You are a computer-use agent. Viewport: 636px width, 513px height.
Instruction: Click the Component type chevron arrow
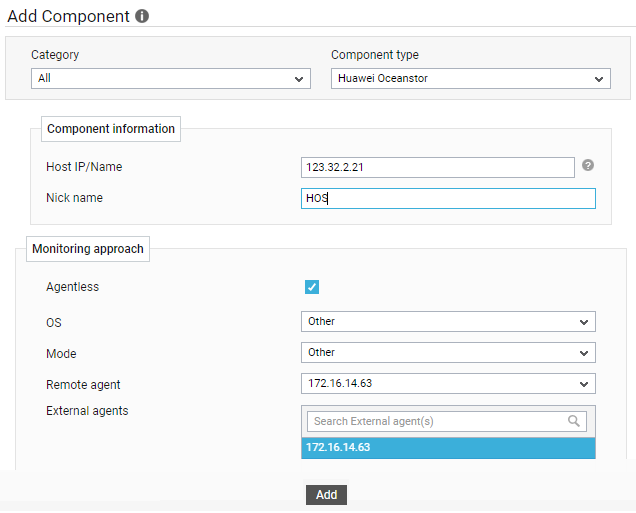(x=599, y=79)
